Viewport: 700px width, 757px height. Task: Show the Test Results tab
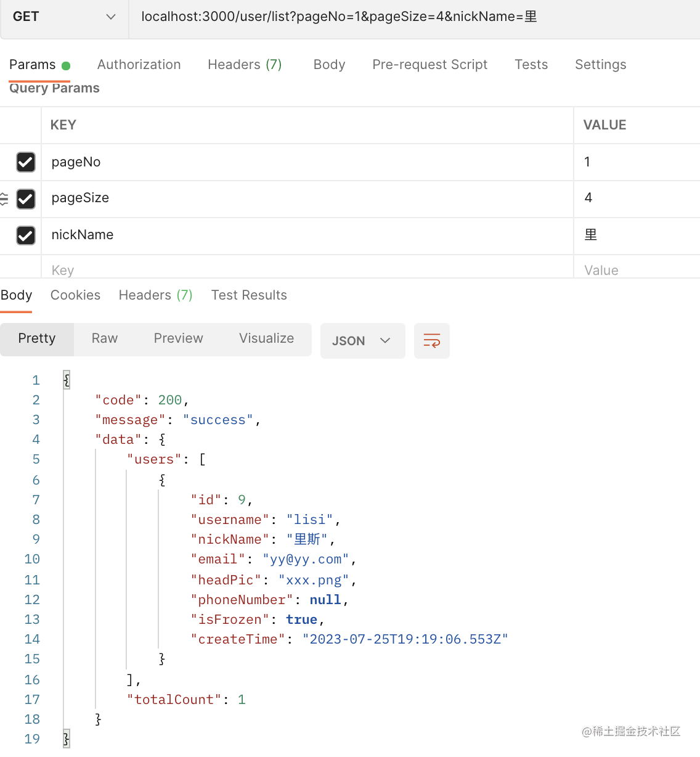click(249, 295)
